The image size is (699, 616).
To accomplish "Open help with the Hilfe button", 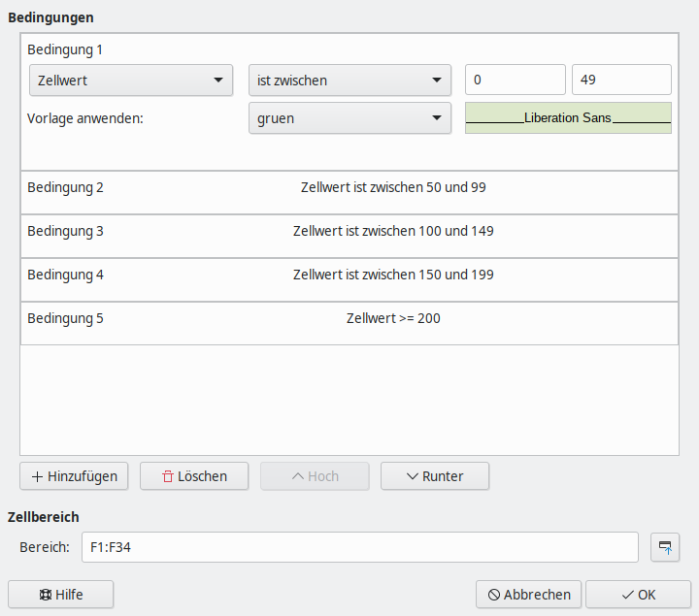I will (60, 595).
